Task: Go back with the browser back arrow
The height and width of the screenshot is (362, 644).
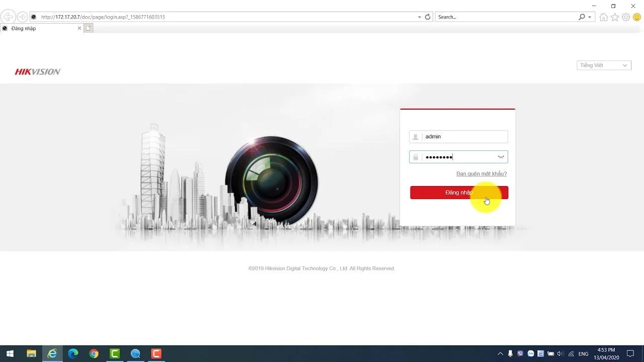Action: [8, 17]
